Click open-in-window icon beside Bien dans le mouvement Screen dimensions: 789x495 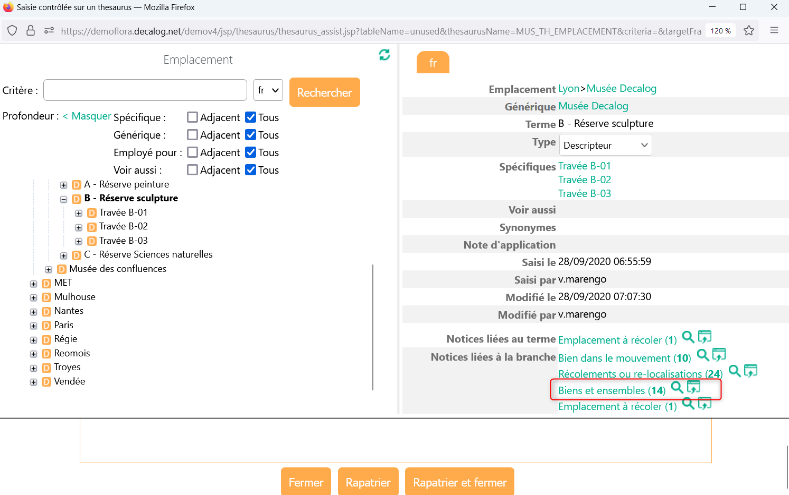(x=718, y=355)
